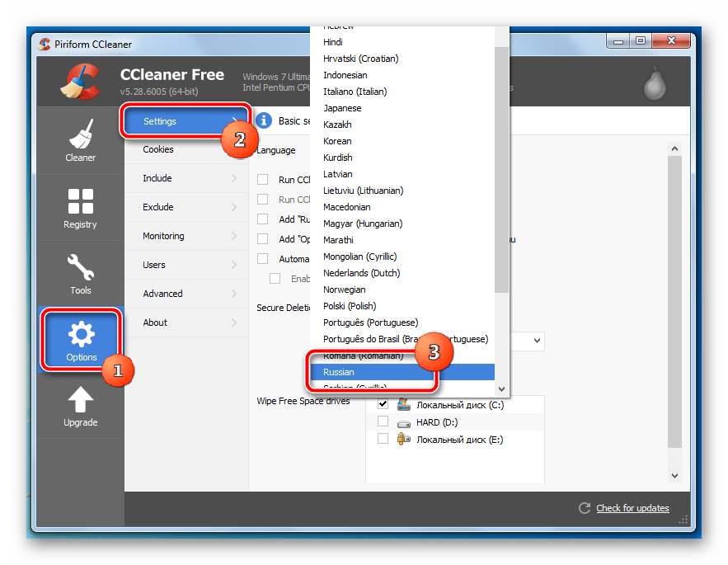Expand the Monitoring submenu arrow
This screenshot has height=565, width=728.
(234, 236)
